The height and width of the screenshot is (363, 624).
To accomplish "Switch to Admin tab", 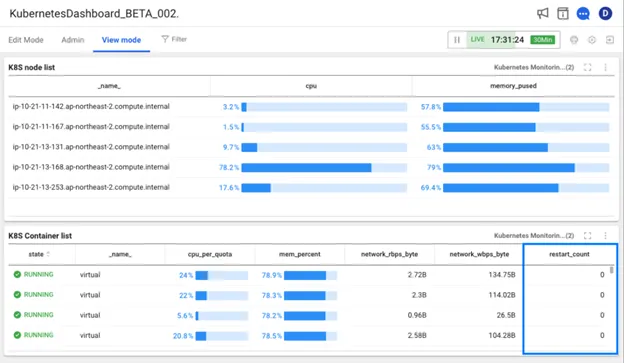I will [x=73, y=40].
